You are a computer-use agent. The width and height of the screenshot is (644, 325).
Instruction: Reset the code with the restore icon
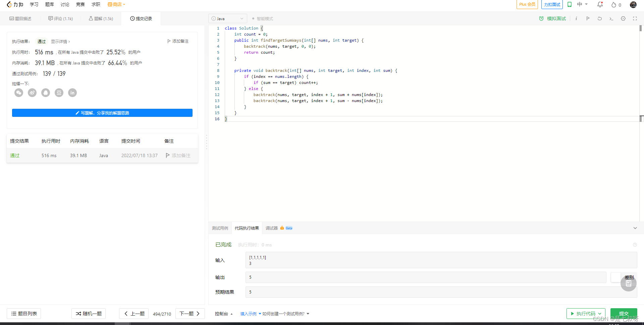599,18
